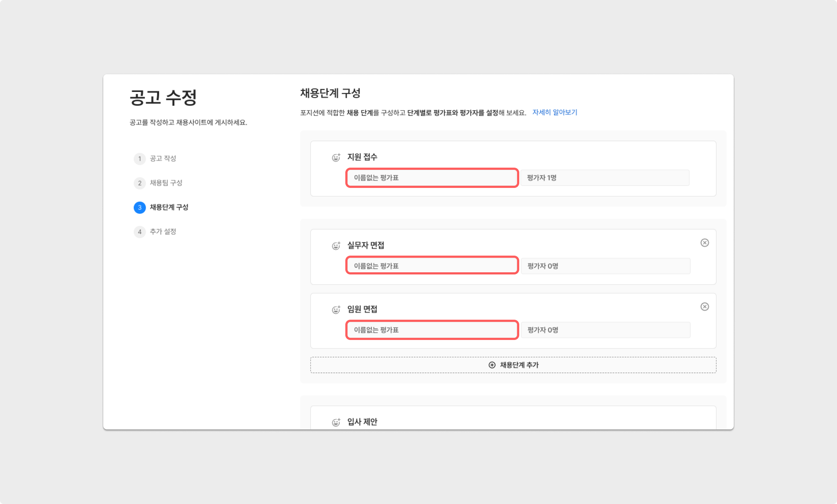
Task: Remove the 임원 면접 stage with X icon
Action: tap(704, 307)
